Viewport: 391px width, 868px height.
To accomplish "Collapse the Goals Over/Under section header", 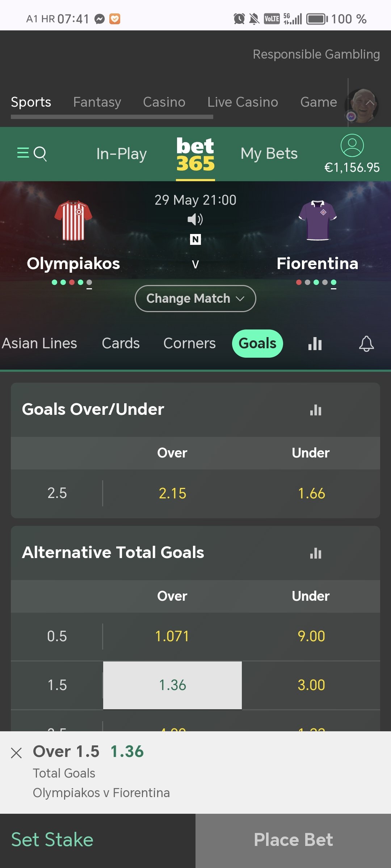I will pos(195,409).
